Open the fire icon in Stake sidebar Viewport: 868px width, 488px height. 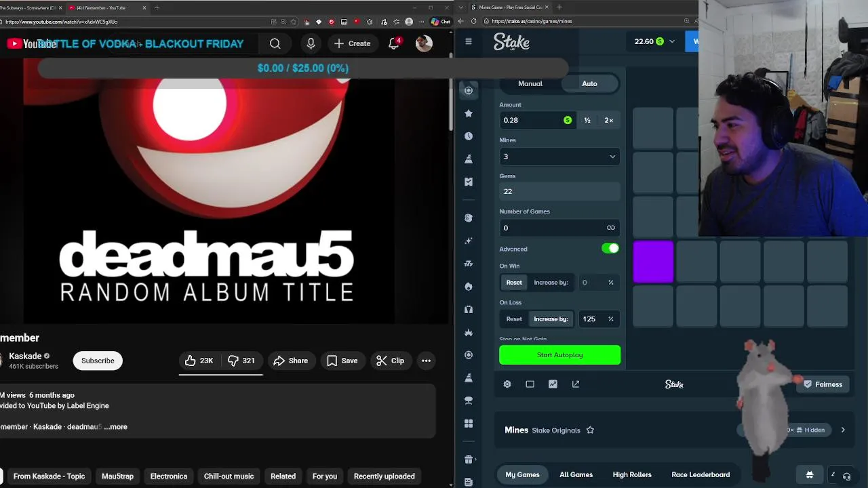coord(469,287)
